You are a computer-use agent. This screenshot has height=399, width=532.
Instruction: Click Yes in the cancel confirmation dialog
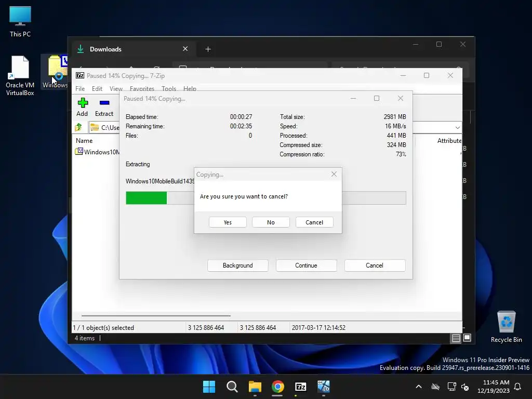[x=228, y=222]
